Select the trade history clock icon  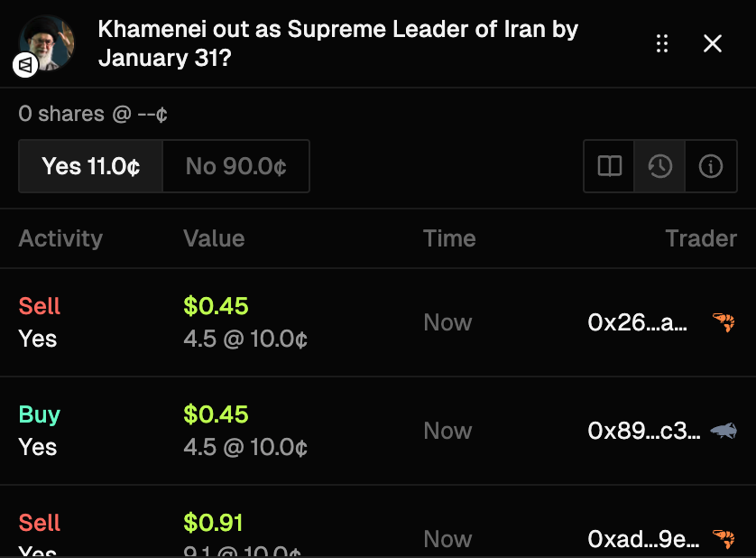pos(660,166)
